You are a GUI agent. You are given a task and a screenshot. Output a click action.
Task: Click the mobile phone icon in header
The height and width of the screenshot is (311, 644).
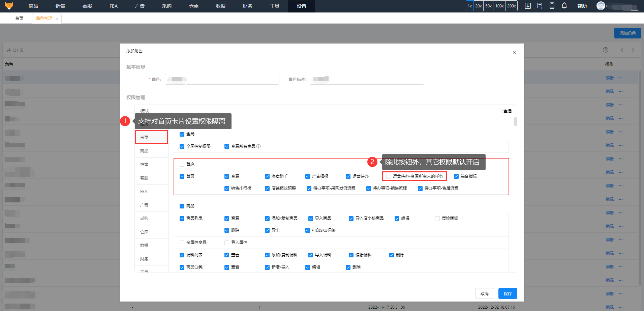[552, 6]
